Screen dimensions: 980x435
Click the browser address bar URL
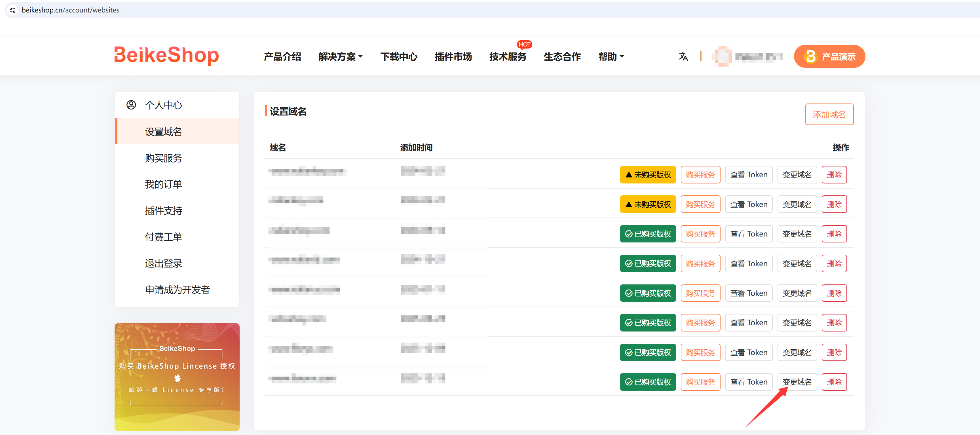(x=70, y=10)
